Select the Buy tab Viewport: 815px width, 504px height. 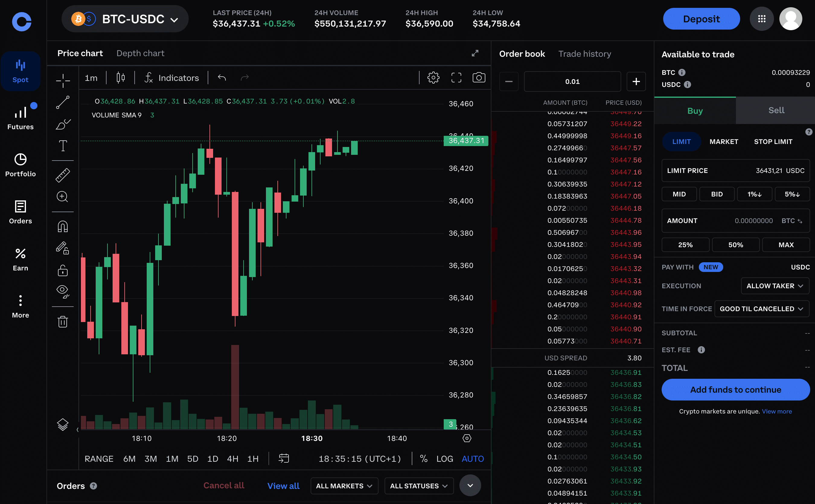click(x=695, y=111)
